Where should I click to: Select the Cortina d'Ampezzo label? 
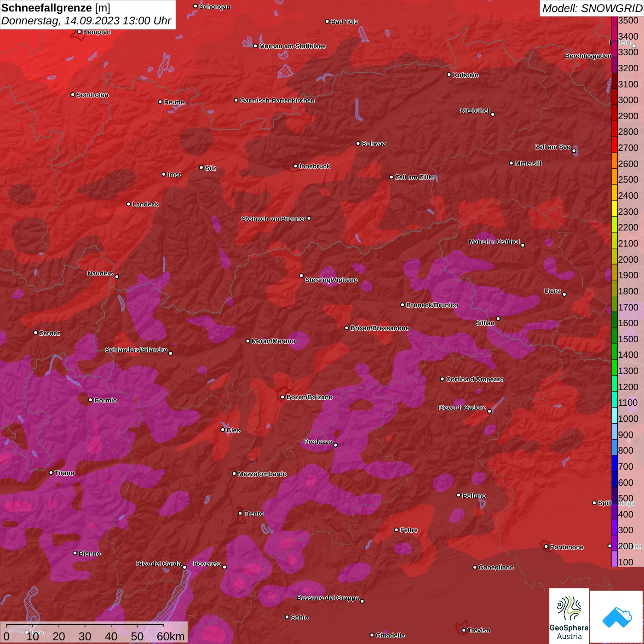[475, 379]
